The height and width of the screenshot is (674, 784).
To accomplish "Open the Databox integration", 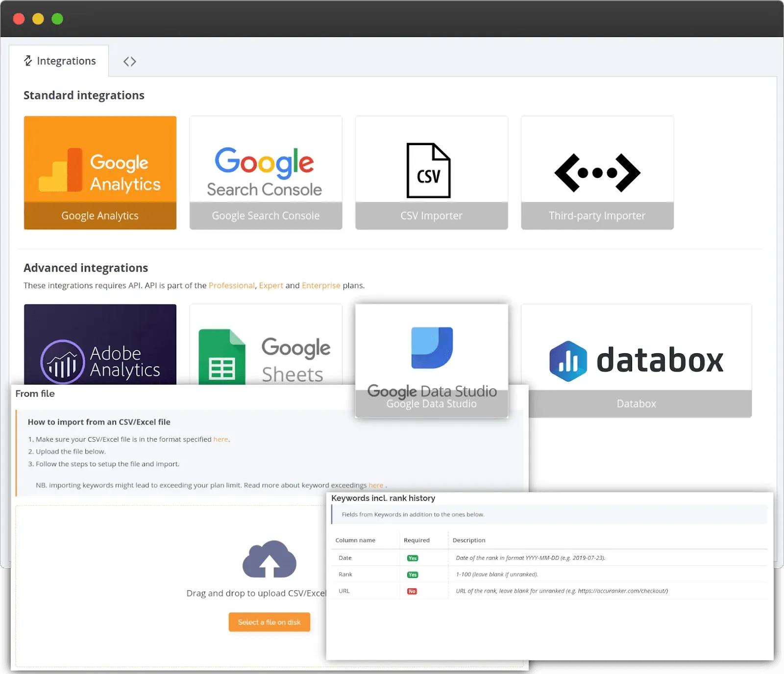I will point(636,360).
